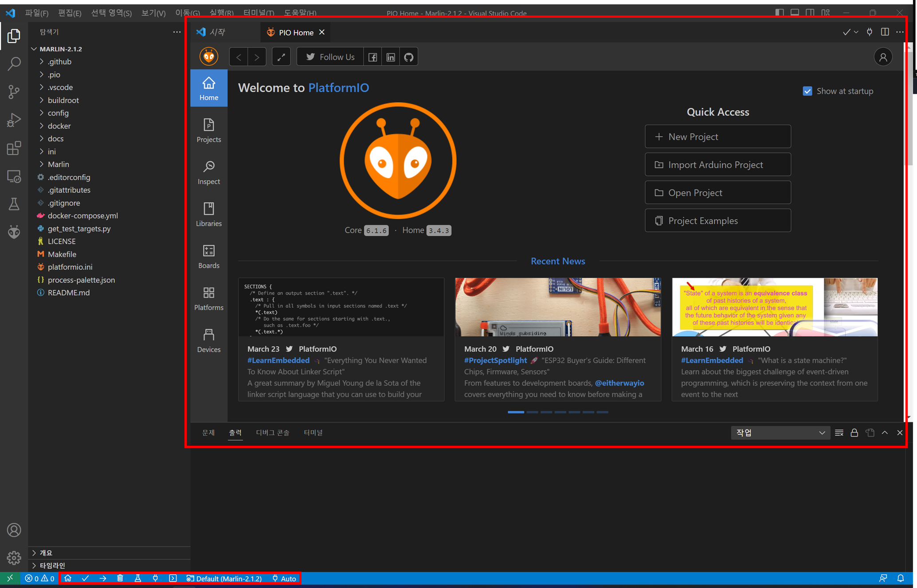Screen dimensions: 917x588
Task: Open the build checkmark dropdown arrow in the editor title bar
Action: point(856,32)
